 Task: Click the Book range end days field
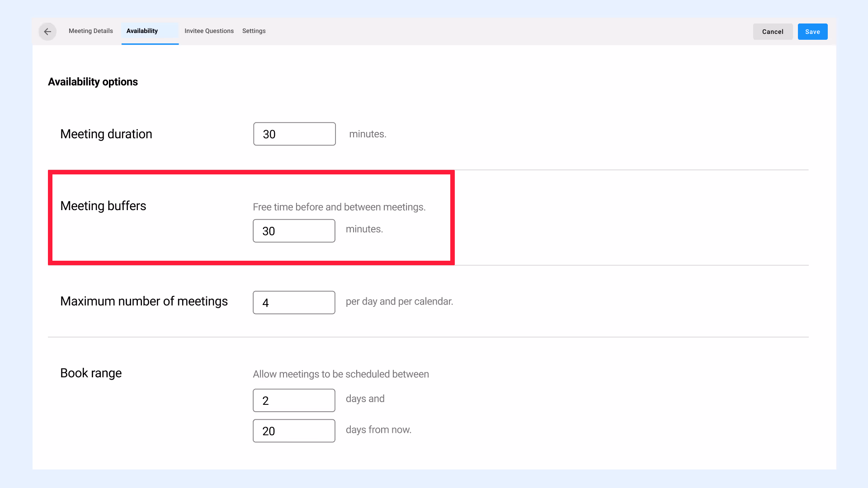294,431
